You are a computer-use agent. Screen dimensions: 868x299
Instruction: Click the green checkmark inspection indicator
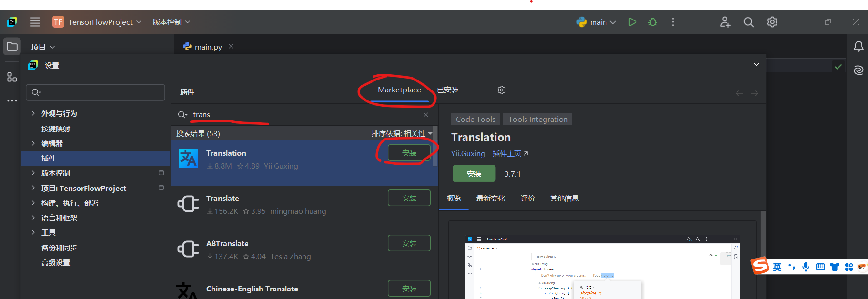point(838,67)
